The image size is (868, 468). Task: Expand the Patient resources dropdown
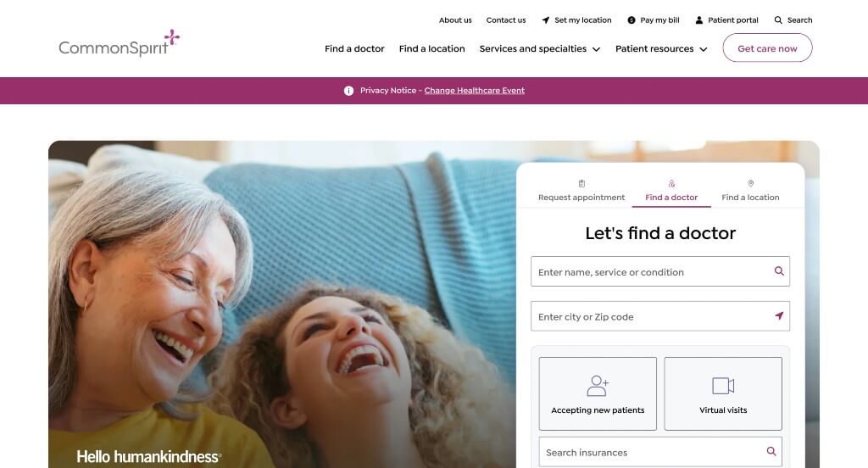pyautogui.click(x=661, y=48)
